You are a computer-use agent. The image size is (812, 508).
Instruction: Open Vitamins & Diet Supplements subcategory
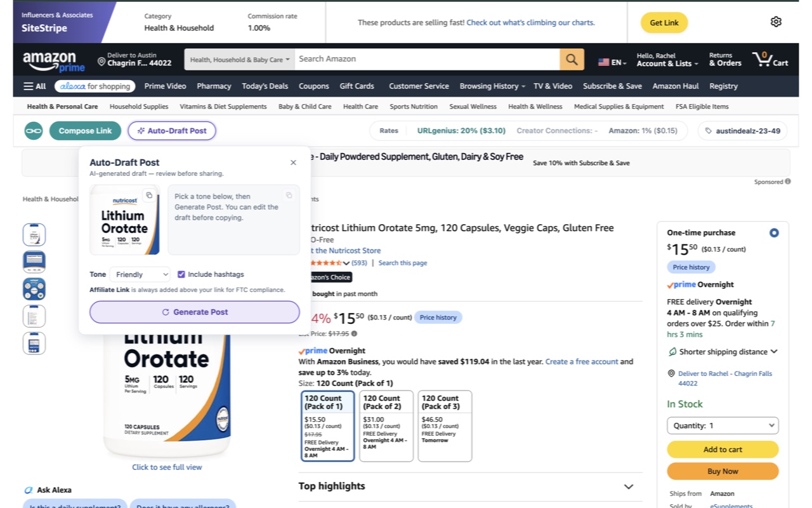pyautogui.click(x=223, y=107)
